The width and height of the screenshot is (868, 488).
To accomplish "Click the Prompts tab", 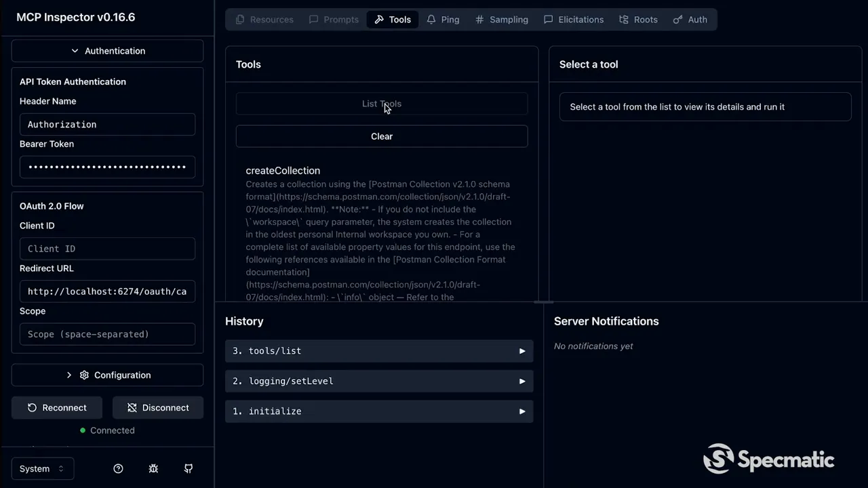I will tap(334, 19).
